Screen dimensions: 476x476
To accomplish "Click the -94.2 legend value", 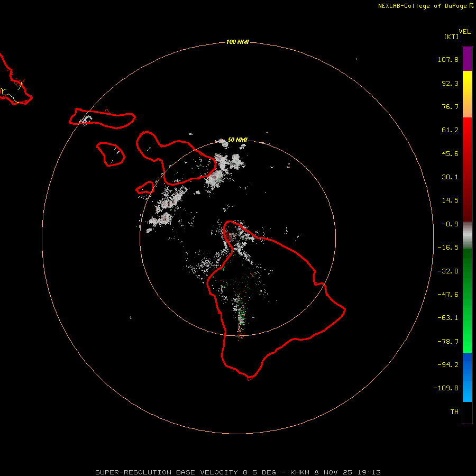I will click(448, 364).
